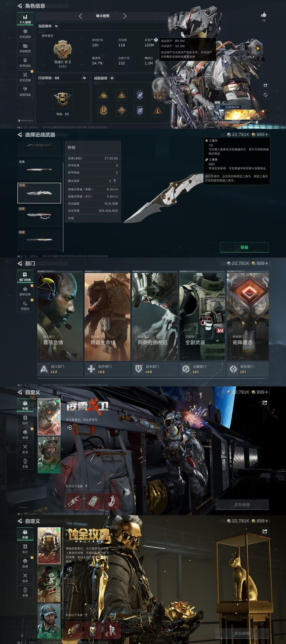Go back from the 部门 screen
Viewport: 286px width, 644px height.
tap(20, 264)
